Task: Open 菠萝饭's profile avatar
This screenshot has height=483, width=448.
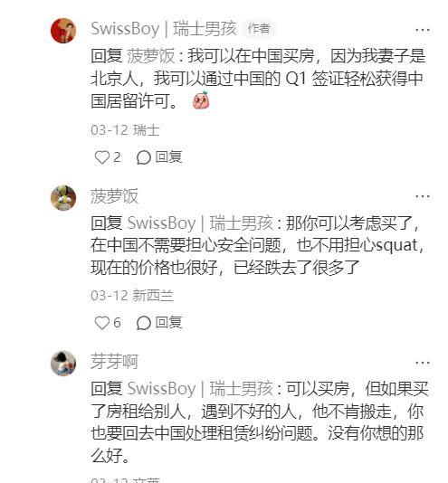Action: 63,198
